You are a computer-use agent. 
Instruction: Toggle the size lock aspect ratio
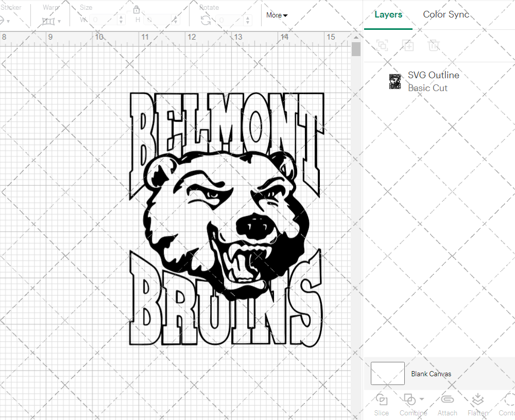pos(136,9)
